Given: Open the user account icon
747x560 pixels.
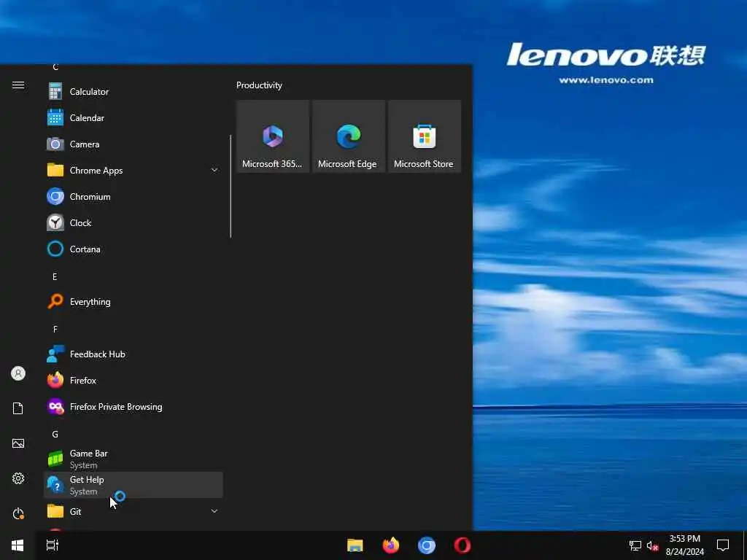Looking at the screenshot, I should click(x=18, y=373).
